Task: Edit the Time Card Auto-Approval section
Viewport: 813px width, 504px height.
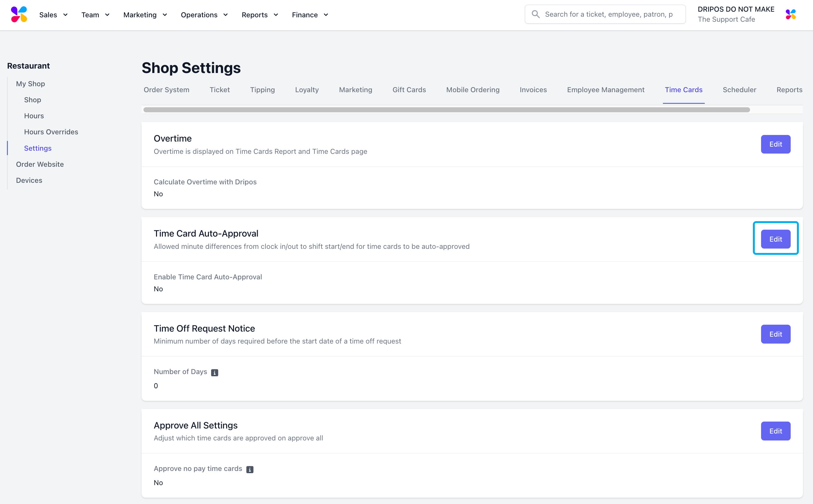Action: tap(775, 239)
